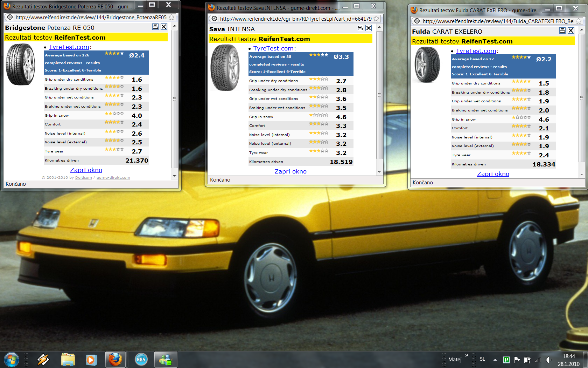Click the X close icon beside Bridgestone Potenza heading

click(x=164, y=27)
